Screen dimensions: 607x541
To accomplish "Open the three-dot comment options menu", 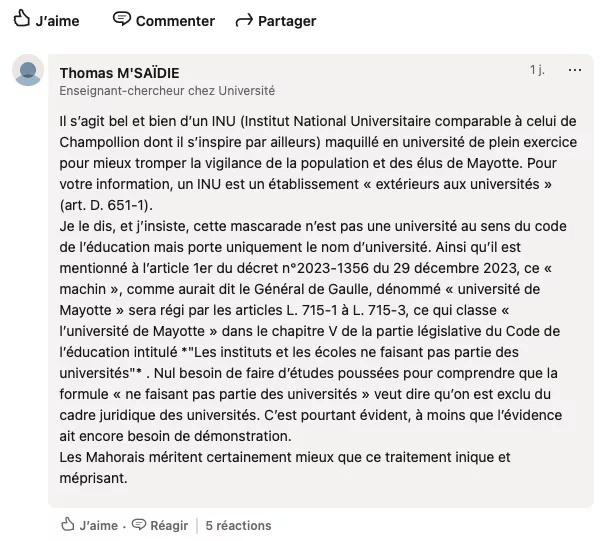I will click(575, 71).
